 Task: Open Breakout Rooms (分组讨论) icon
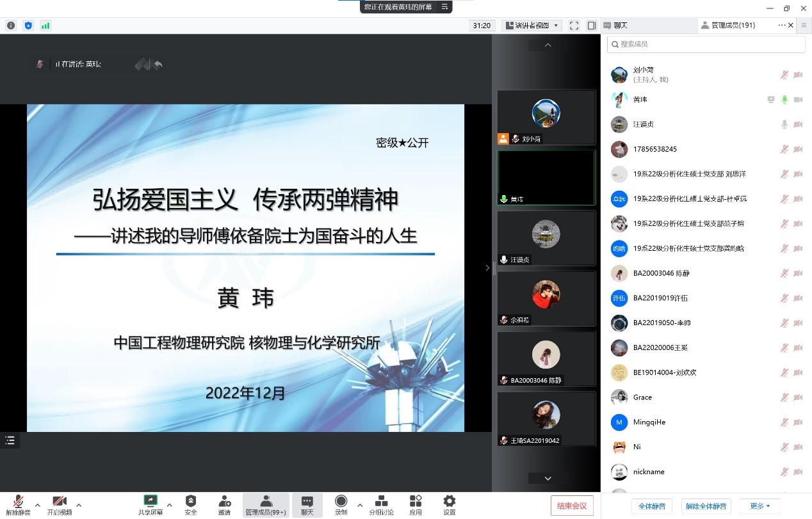[x=381, y=502]
